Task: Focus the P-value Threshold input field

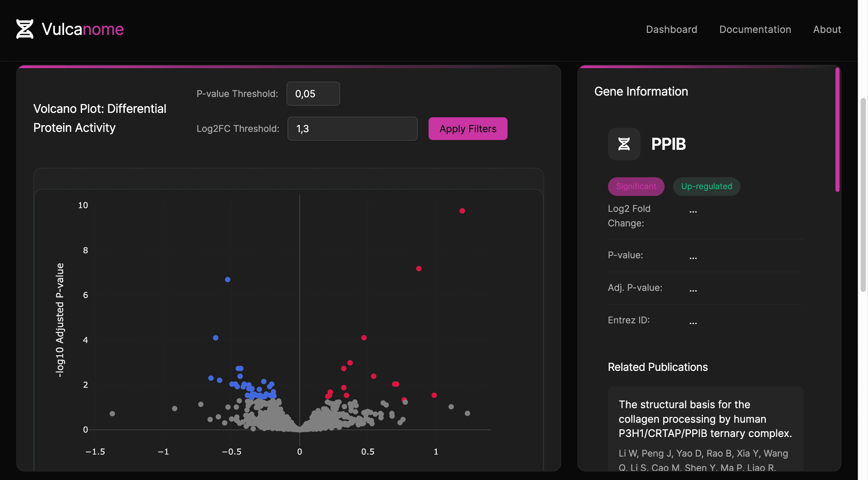Action: [x=313, y=94]
